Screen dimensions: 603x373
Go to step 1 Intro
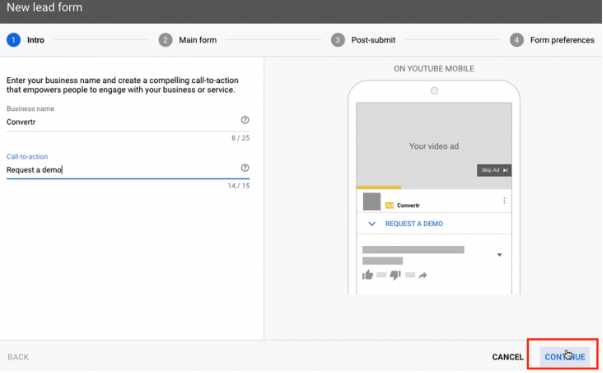(x=25, y=40)
